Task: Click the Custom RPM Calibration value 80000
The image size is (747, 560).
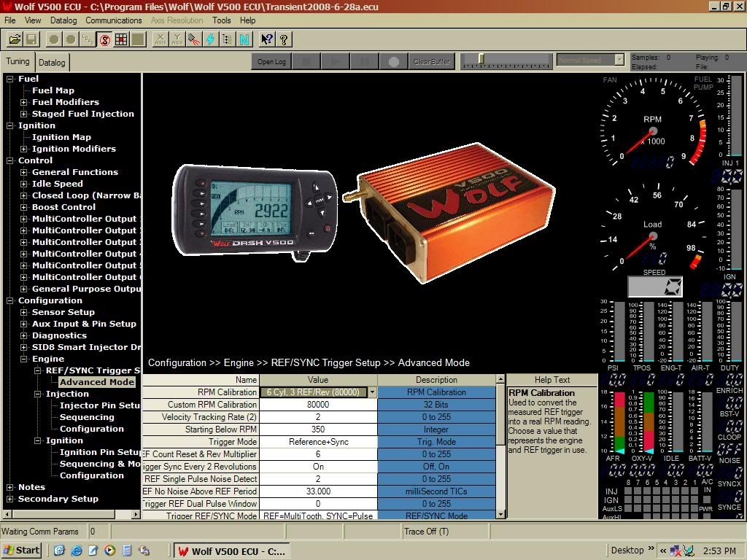Action: click(318, 405)
